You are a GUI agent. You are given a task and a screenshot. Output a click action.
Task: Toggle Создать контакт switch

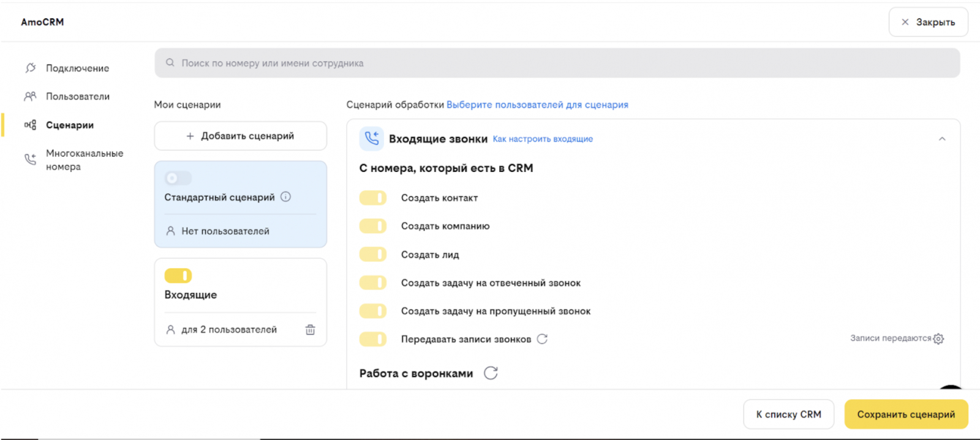[373, 198]
